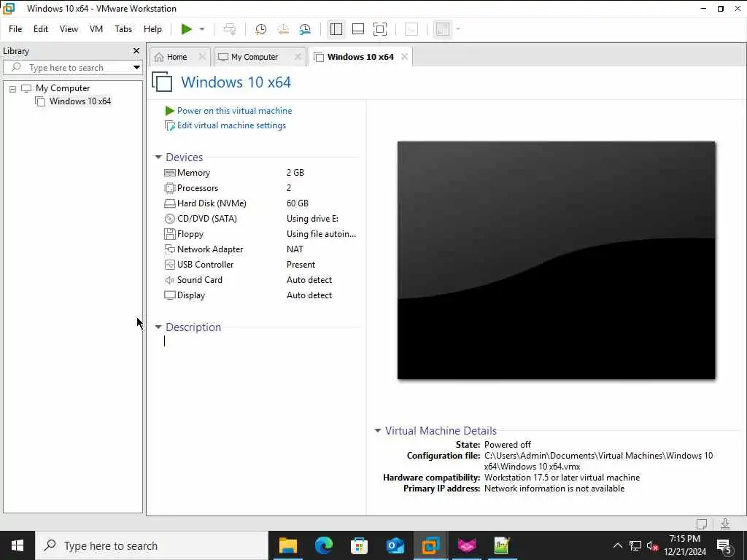Image resolution: width=747 pixels, height=560 pixels.
Task: Switch to the Home tab
Action: tap(177, 57)
